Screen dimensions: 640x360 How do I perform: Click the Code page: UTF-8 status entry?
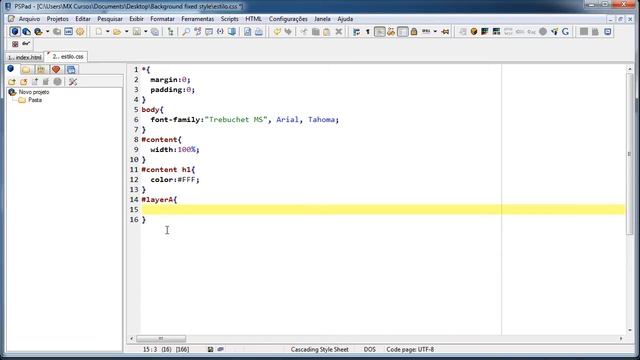[x=410, y=349]
